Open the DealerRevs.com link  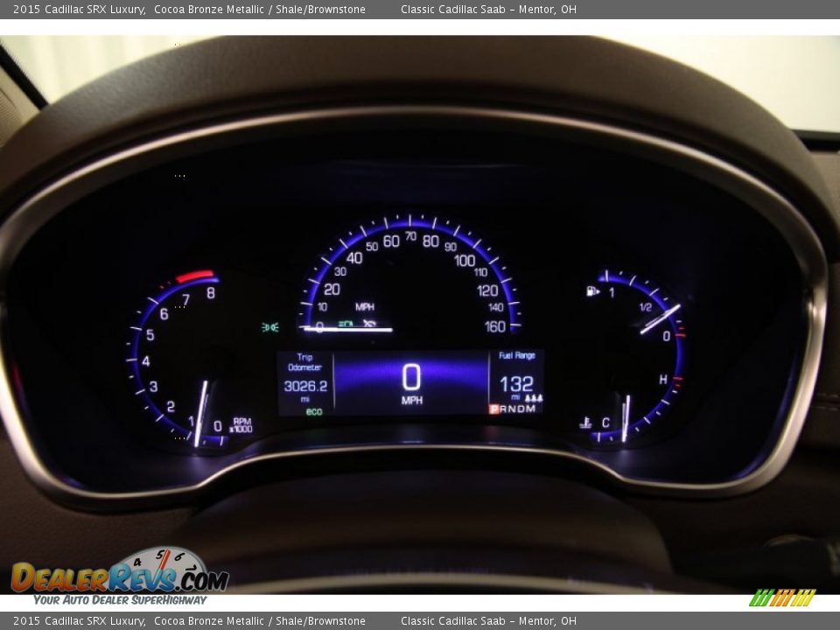[118, 577]
